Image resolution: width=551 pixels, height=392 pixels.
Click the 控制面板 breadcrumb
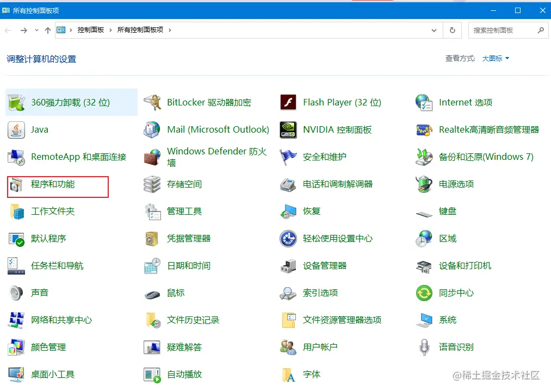[x=91, y=30]
